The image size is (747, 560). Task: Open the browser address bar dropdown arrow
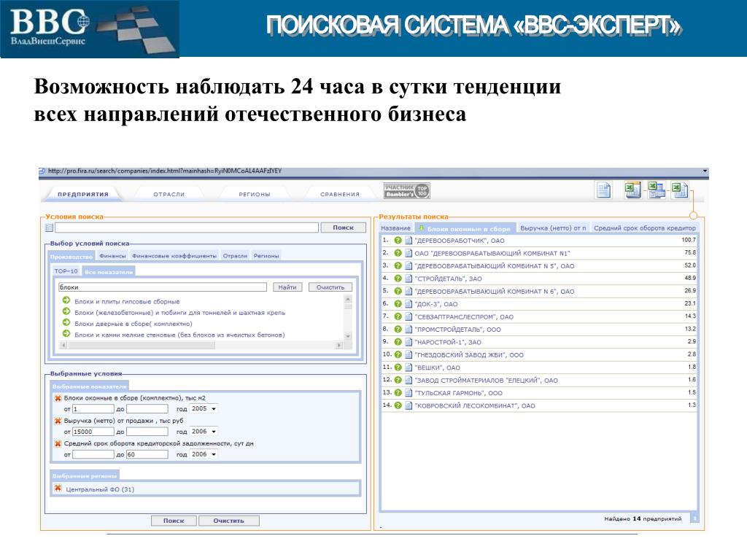[x=705, y=171]
